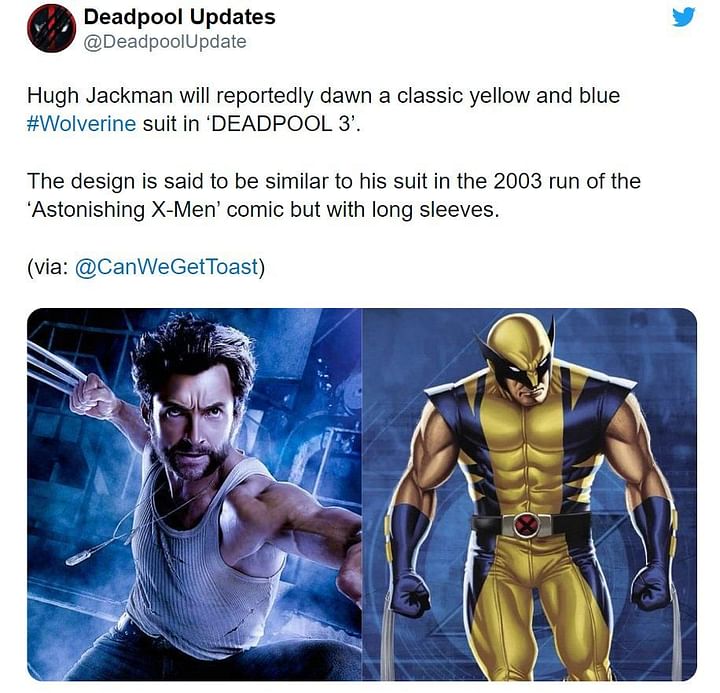Open the @CanWeGetToast mention
This screenshot has height=693, width=720.
click(x=166, y=266)
